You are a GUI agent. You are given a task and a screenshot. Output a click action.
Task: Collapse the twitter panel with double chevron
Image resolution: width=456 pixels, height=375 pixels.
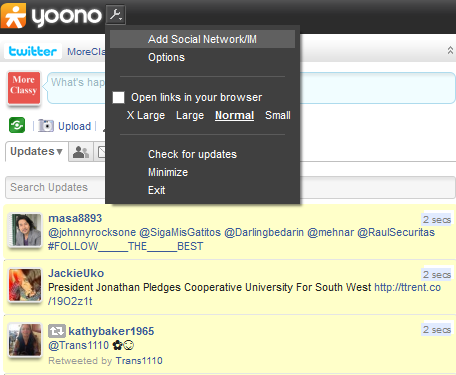coord(450,50)
